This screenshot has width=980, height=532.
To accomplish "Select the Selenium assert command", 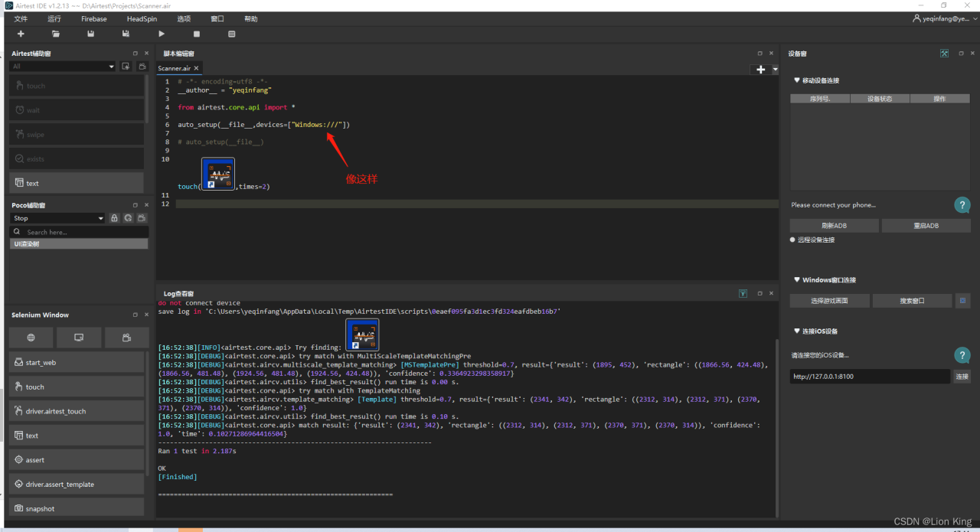I will (77, 460).
